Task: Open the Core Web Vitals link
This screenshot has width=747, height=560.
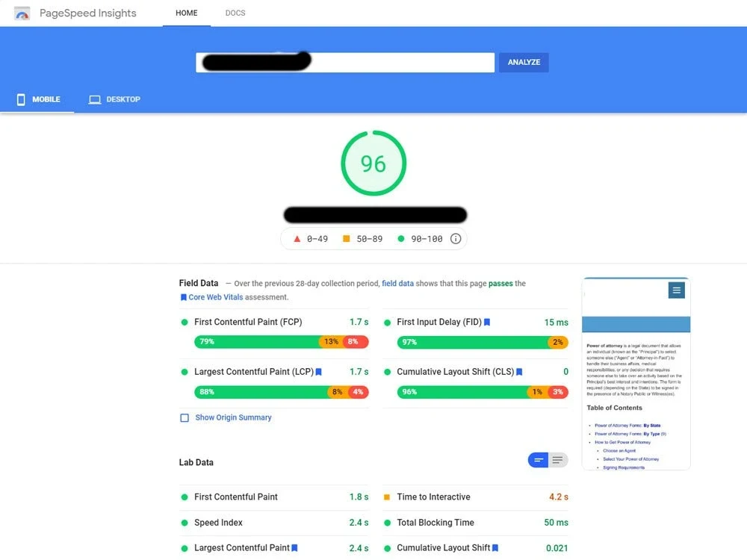Action: click(x=215, y=297)
